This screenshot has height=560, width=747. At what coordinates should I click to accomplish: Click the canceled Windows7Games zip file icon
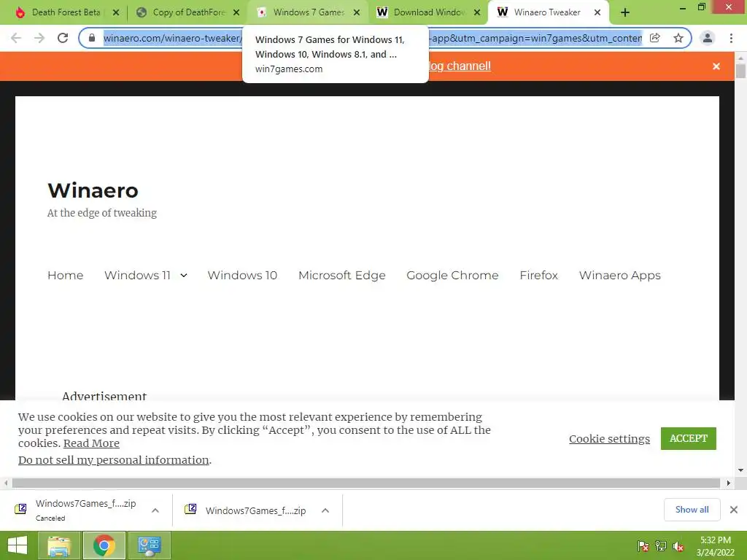pos(20,509)
